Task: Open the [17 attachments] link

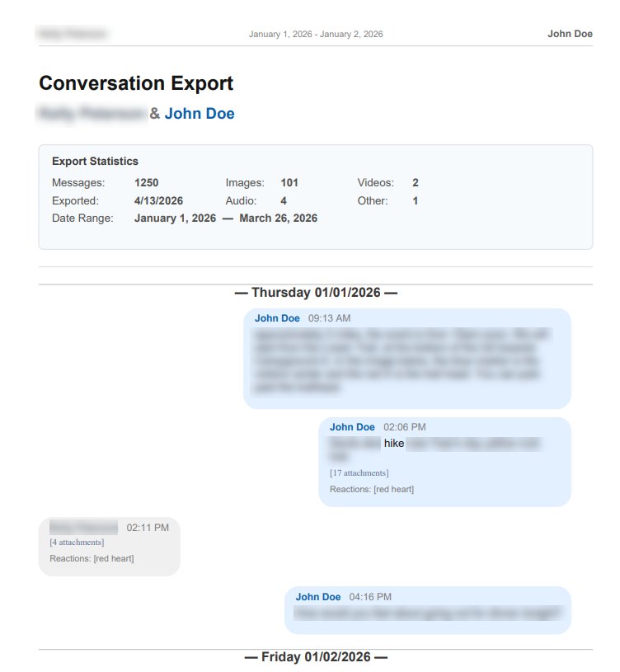Action: click(x=359, y=473)
